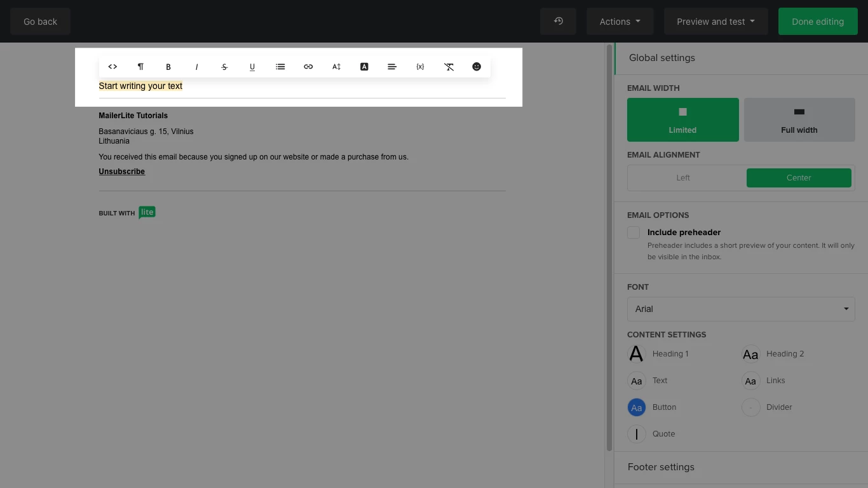Viewport: 868px width, 488px height.
Task: Set email alignment to Left
Action: coord(683,178)
